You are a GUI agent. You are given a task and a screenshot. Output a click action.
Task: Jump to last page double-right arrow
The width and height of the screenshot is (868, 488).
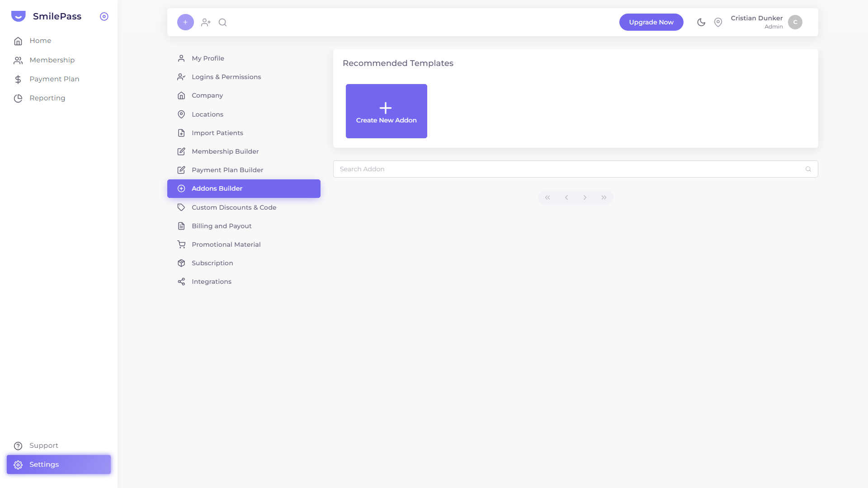(x=604, y=197)
